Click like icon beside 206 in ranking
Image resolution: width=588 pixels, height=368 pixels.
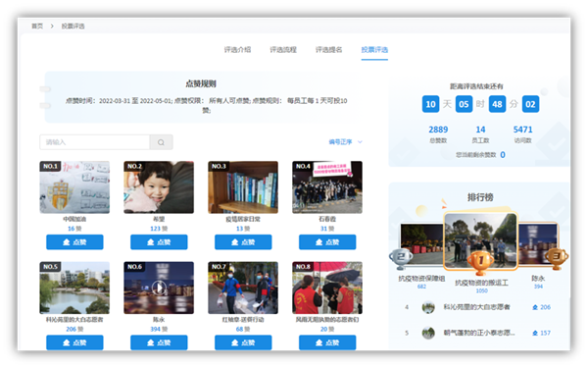535,307
